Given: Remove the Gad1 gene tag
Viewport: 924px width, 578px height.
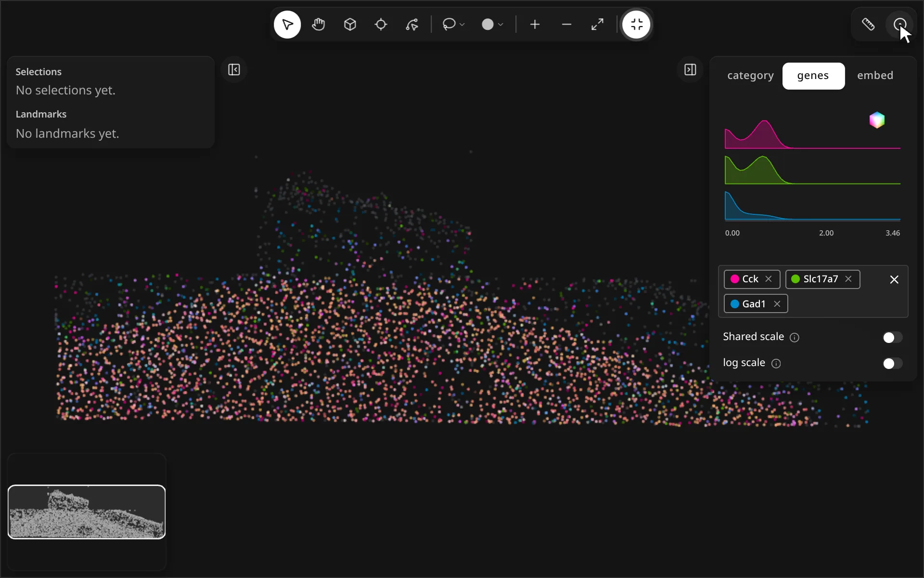Looking at the screenshot, I should click(x=777, y=304).
